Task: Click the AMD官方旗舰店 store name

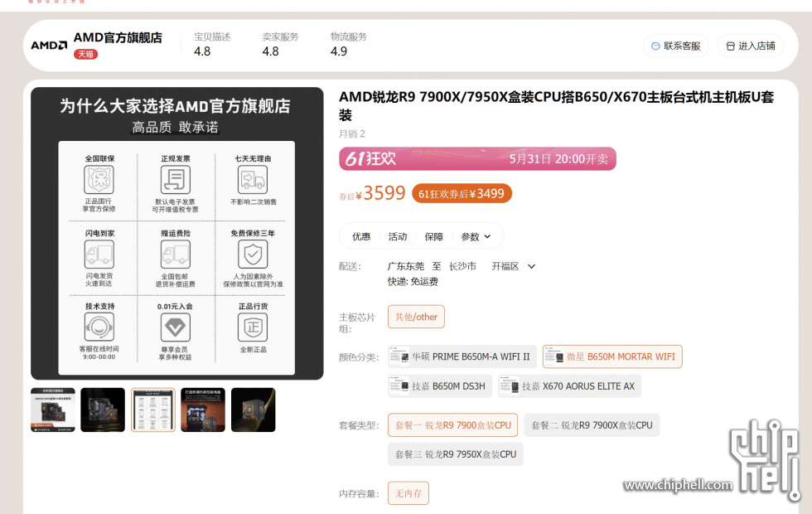Action: click(118, 38)
